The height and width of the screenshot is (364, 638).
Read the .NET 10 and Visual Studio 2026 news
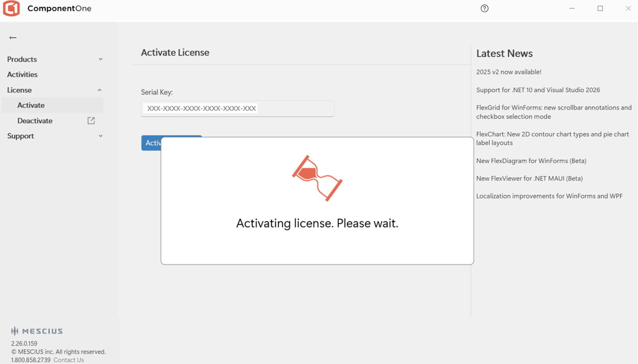(x=538, y=90)
